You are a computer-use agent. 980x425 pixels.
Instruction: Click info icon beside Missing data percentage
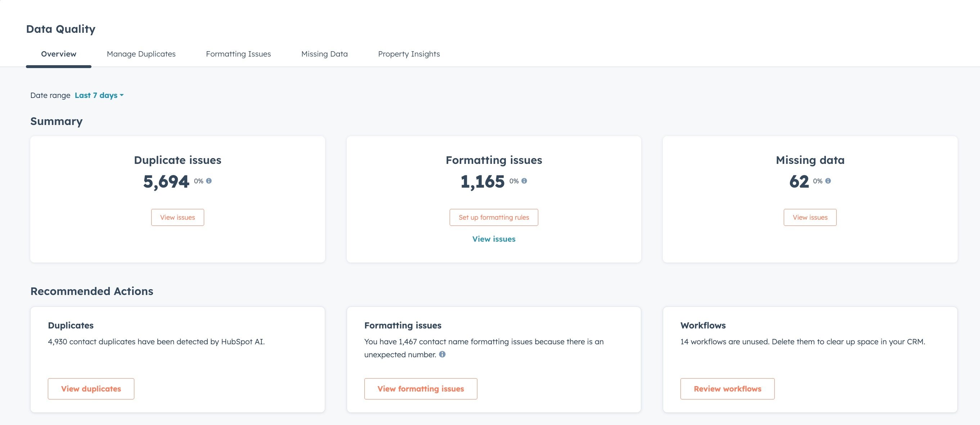point(828,181)
